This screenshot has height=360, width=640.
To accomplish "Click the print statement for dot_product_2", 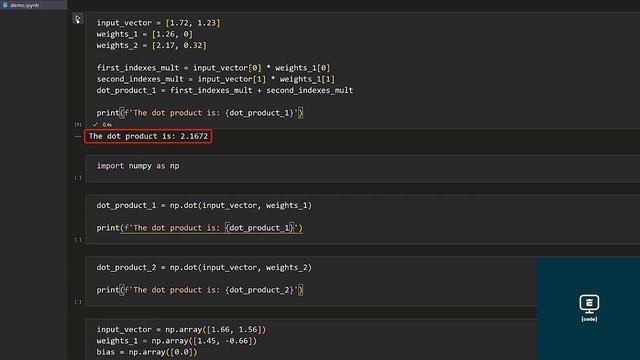I will click(x=200, y=290).
